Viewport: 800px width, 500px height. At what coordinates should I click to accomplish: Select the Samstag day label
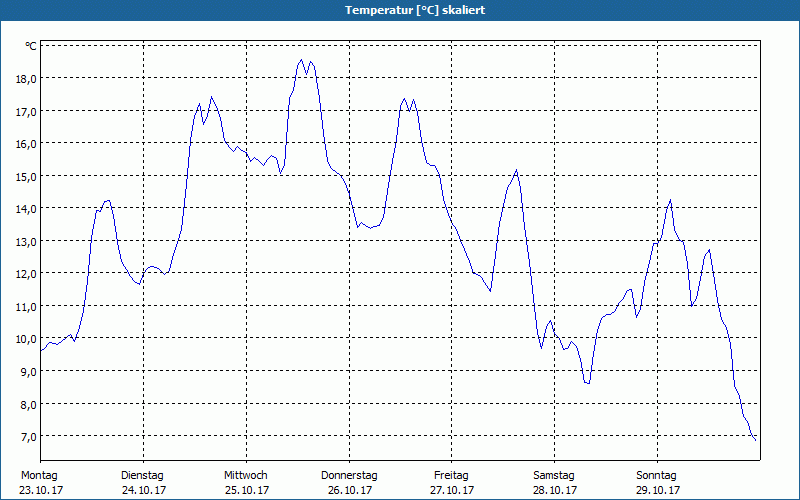click(x=554, y=475)
